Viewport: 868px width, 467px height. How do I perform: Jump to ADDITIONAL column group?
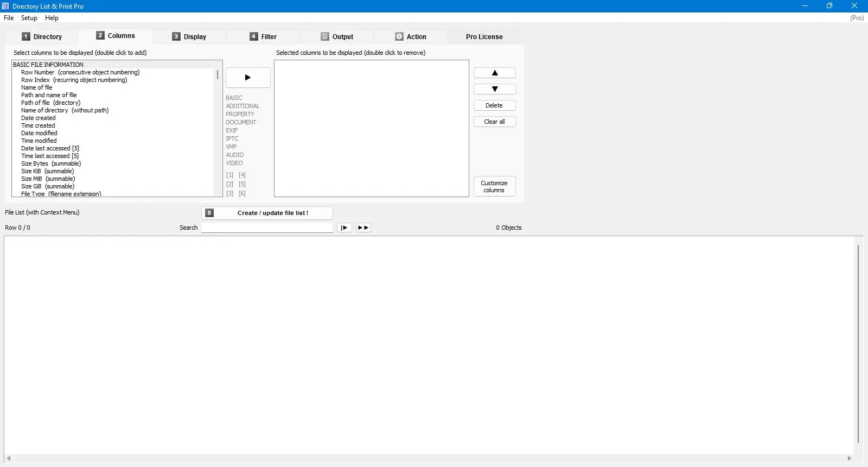(x=242, y=106)
